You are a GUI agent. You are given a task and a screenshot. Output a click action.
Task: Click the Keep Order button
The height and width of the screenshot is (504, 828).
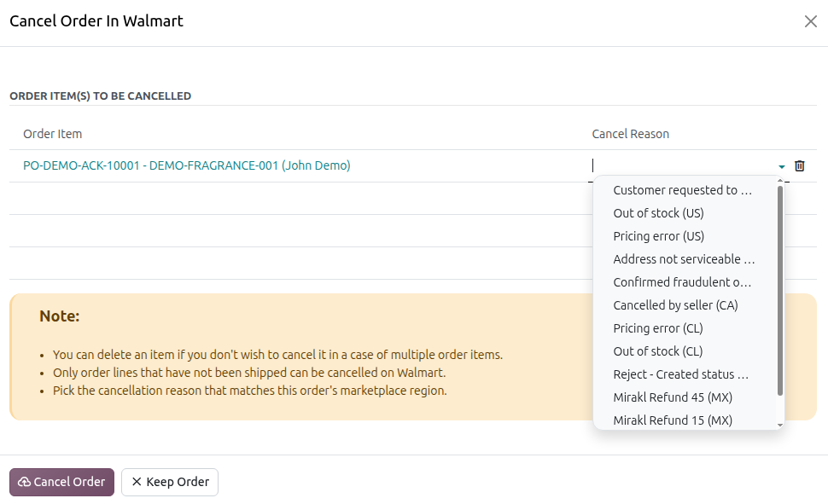[x=170, y=482]
